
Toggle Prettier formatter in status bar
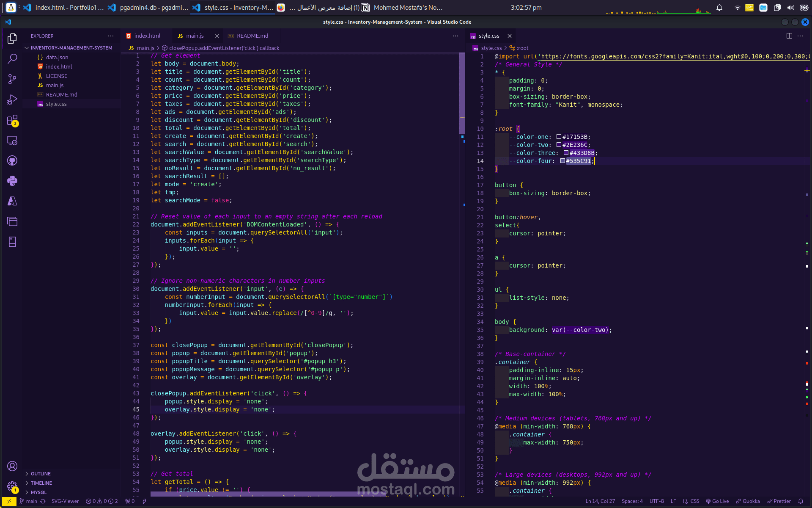click(779, 501)
